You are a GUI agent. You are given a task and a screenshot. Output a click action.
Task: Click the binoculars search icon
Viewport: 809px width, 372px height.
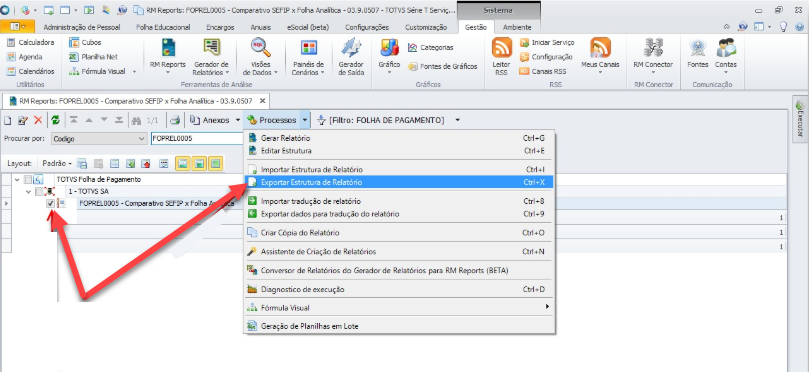[x=136, y=120]
